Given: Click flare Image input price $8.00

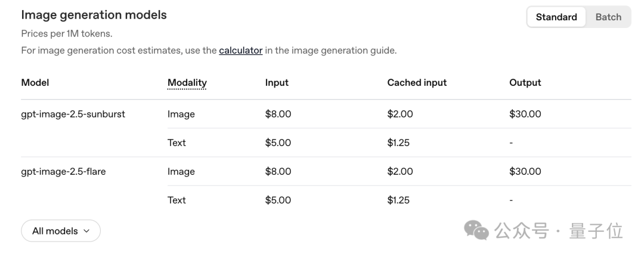Looking at the screenshot, I should coord(278,172).
